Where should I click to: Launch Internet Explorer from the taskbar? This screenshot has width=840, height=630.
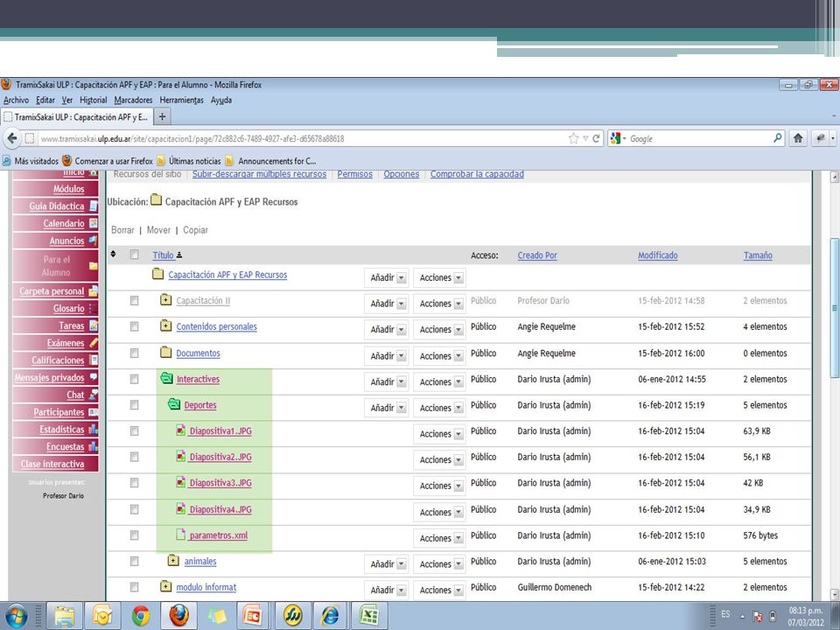(x=330, y=616)
